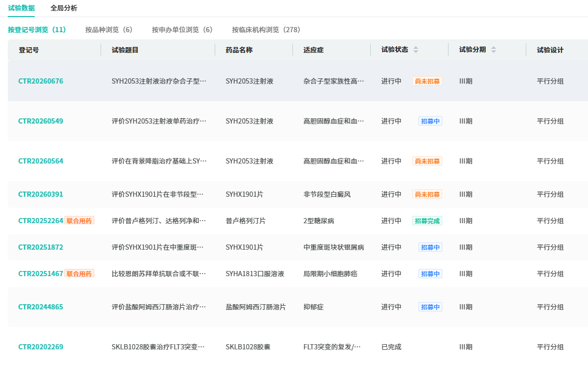Open trial CTR20251872 link

pos(40,248)
